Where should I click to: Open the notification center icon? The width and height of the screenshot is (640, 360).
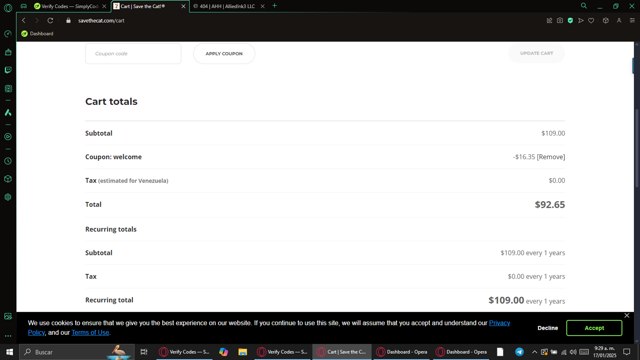point(627,351)
